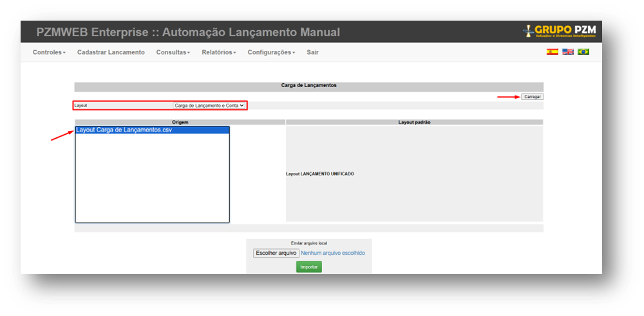This screenshot has width=644, height=316.
Task: Choose the Brazilian flag language icon
Action: (583, 52)
